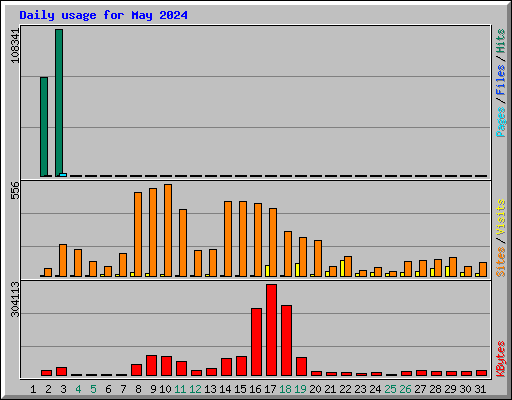Screen dimensions: 512x400
Task: Click the cyan pages bar for day 3
Action: tap(63, 175)
